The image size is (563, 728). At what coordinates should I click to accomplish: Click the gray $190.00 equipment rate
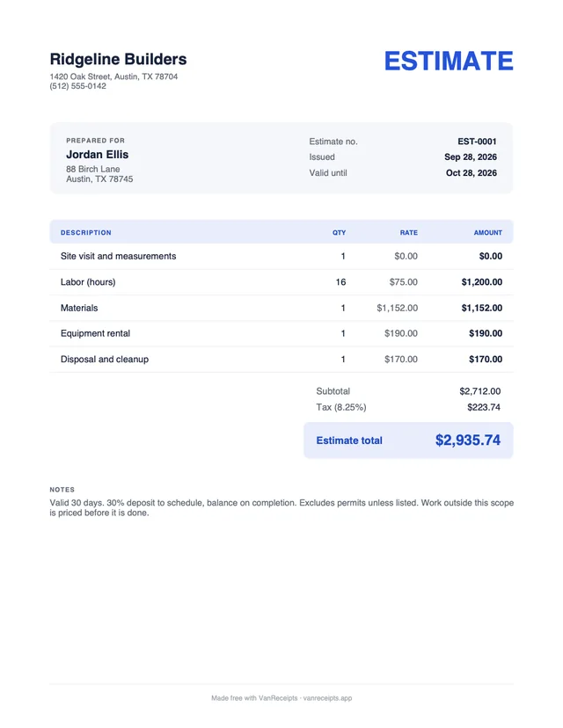point(401,333)
